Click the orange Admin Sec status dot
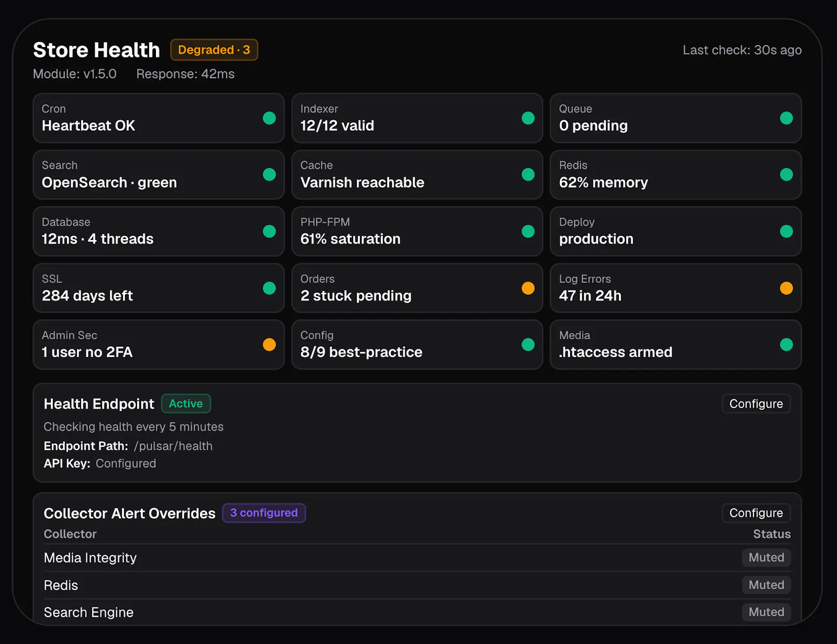The height and width of the screenshot is (644, 837). [269, 344]
